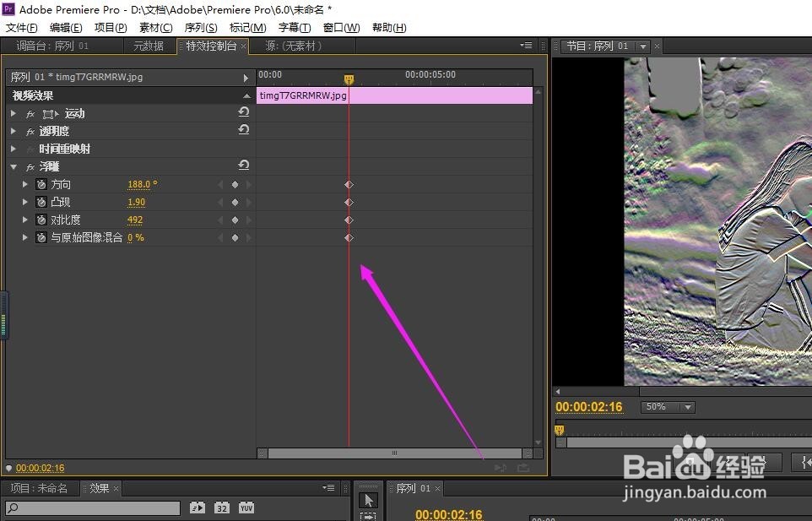Expand the 时间重映射 properties
812x521 pixels.
click(14, 149)
